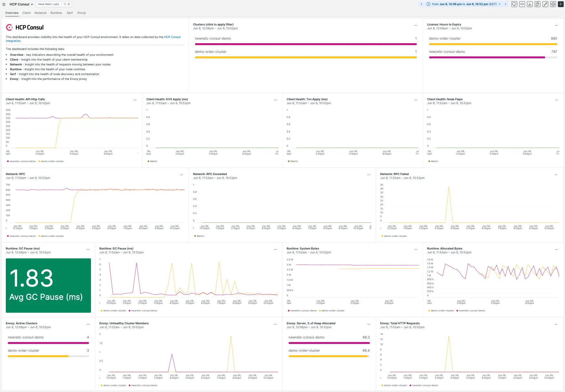This screenshot has width=565, height=392.
Task: Switch to the Envoy tab
Action: [x=82, y=13]
